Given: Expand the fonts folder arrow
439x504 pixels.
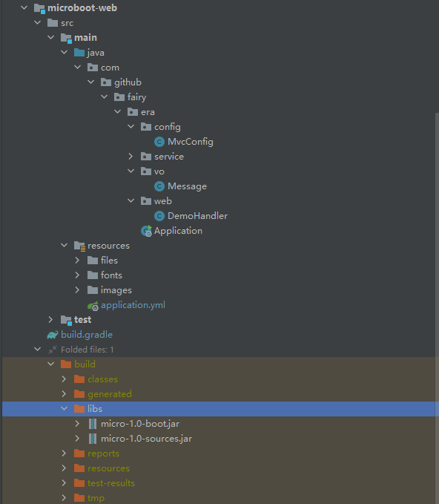Looking at the screenshot, I should click(x=77, y=275).
